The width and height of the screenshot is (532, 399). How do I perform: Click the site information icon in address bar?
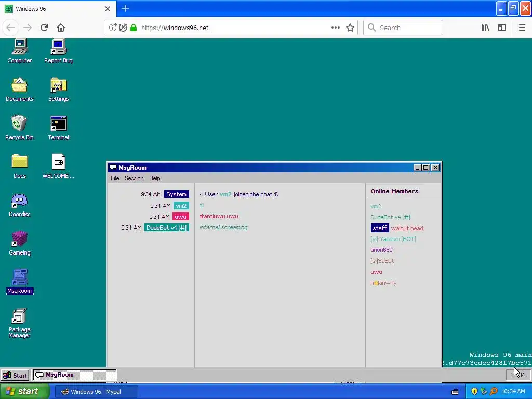tap(113, 28)
